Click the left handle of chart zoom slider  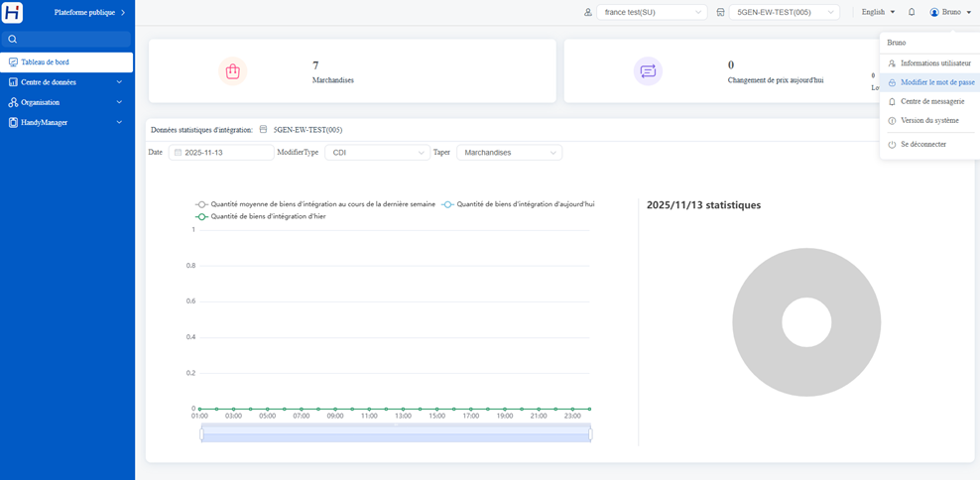201,433
